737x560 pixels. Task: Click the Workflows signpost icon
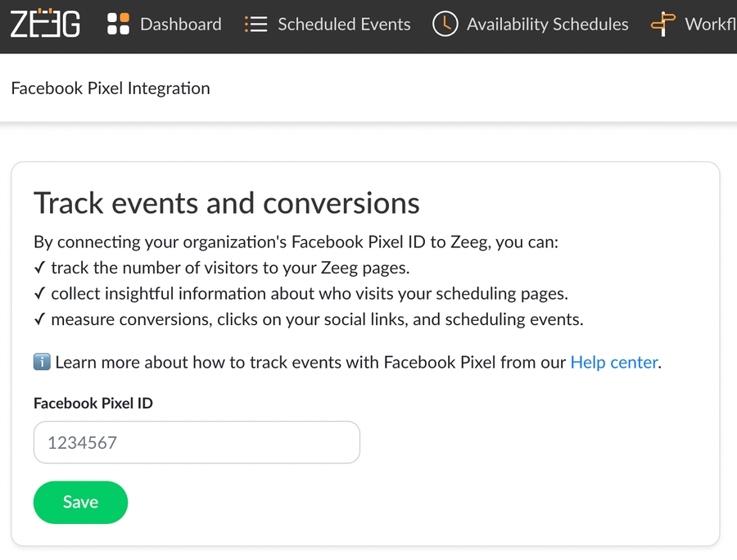(662, 25)
